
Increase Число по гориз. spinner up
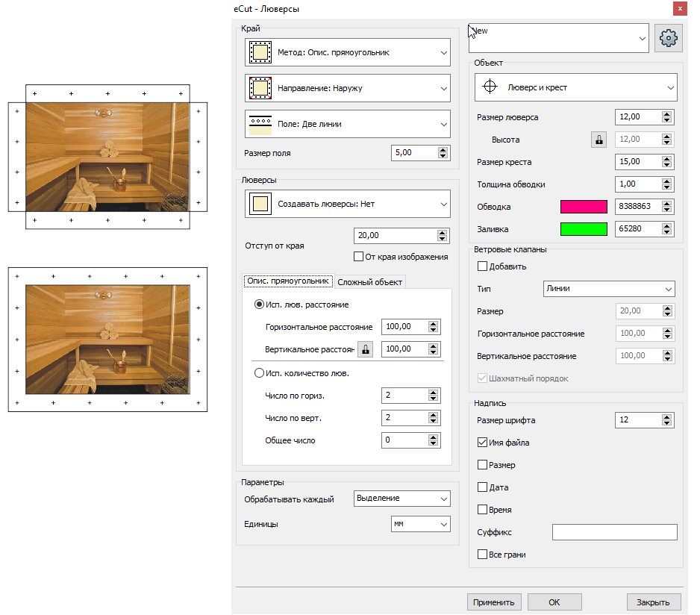pos(433,393)
